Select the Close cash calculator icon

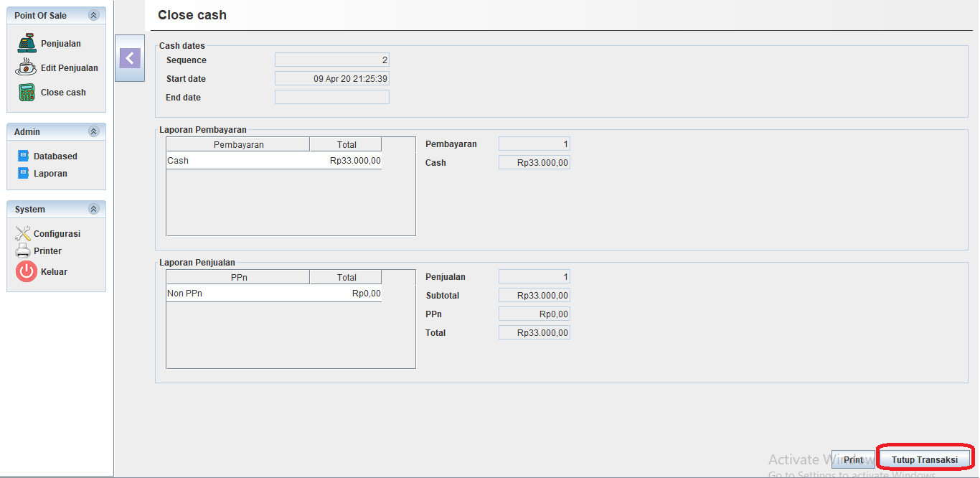(x=27, y=93)
